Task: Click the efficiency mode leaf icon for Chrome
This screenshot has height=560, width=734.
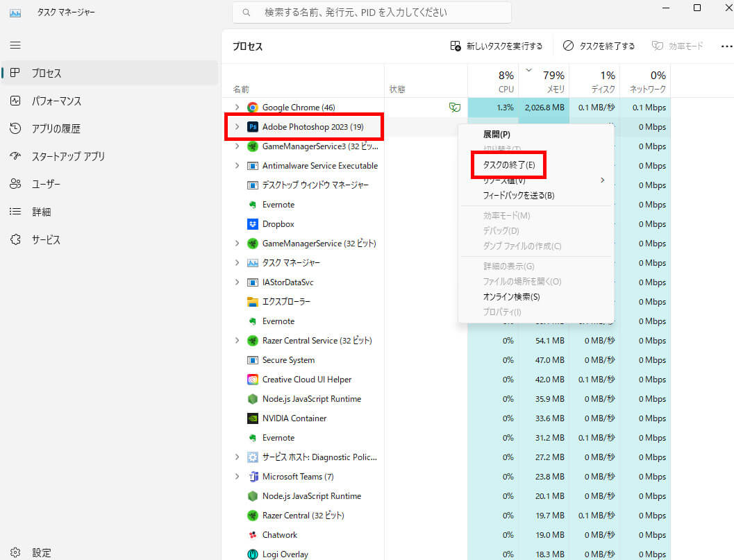Action: 455,108
